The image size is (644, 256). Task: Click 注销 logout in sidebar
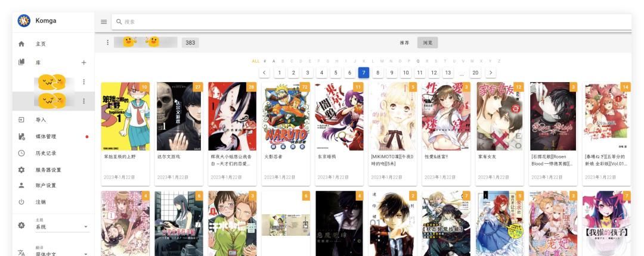(x=41, y=202)
